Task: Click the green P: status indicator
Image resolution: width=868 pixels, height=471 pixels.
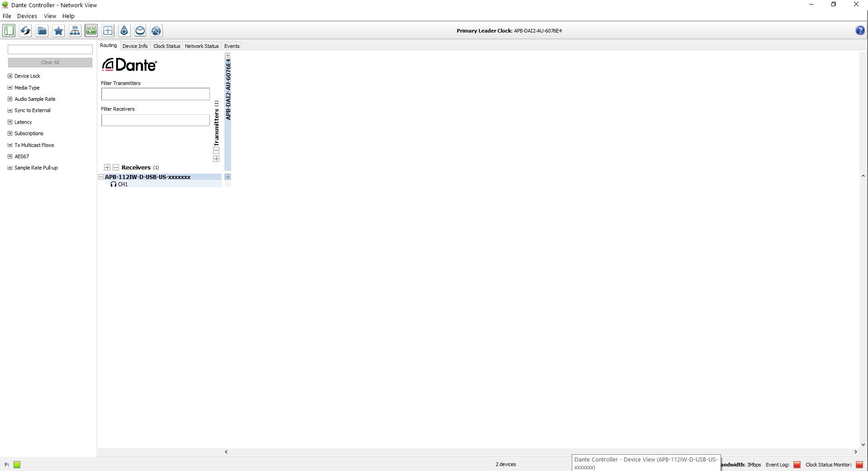Action: click(x=17, y=465)
